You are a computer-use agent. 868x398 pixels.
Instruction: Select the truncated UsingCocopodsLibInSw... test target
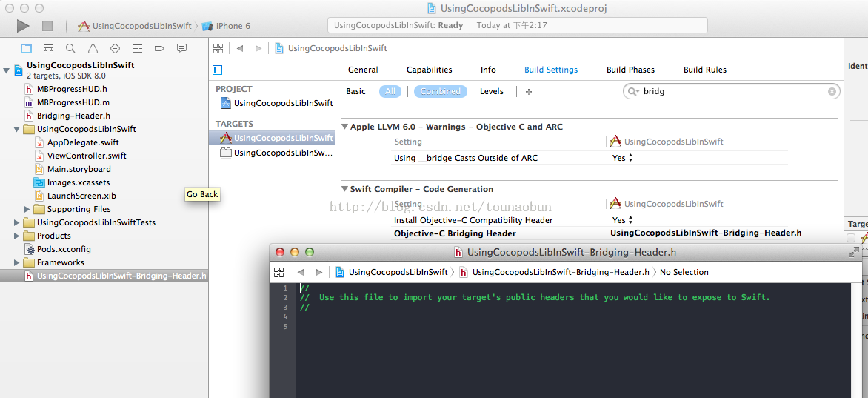click(284, 153)
